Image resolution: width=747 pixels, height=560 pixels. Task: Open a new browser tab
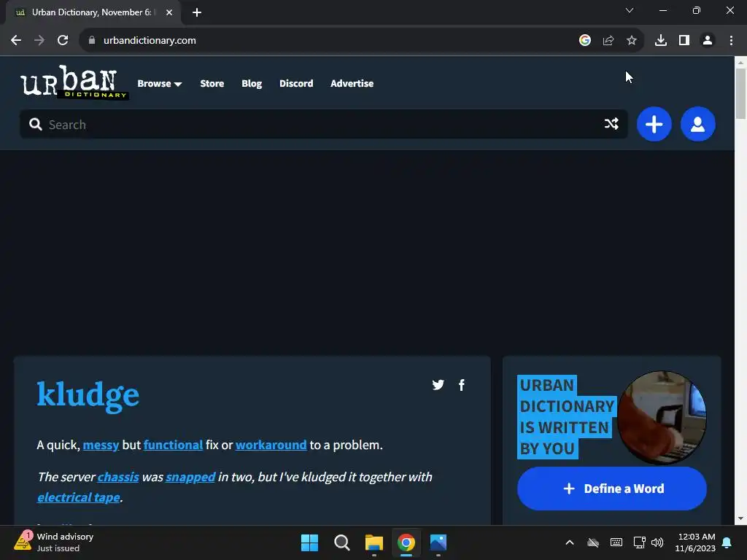tap(197, 12)
